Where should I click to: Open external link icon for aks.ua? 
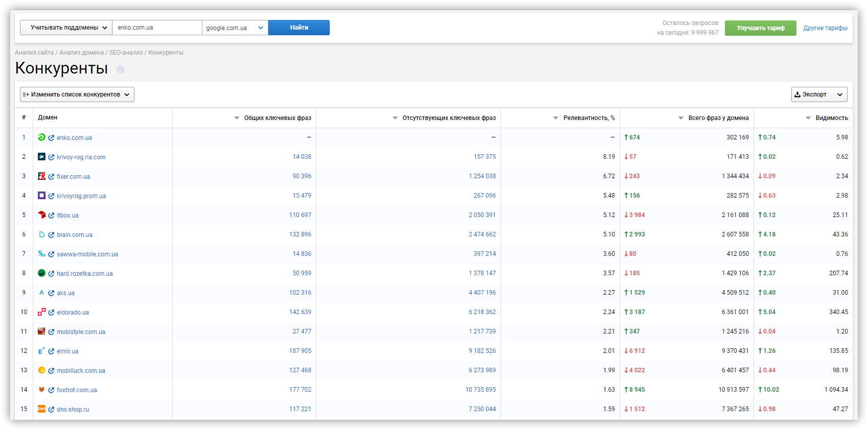tap(51, 293)
